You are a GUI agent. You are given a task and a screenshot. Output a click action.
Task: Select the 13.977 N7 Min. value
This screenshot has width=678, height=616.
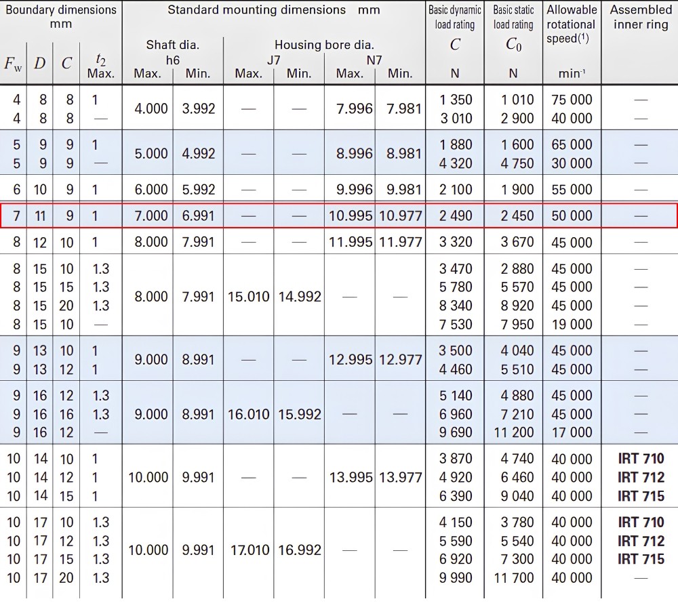[401, 477]
